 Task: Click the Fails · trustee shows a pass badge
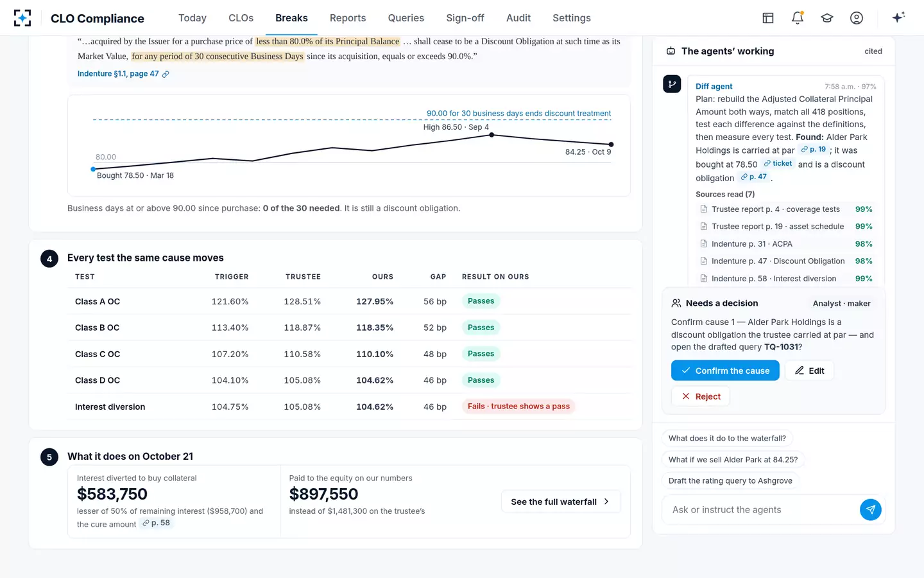518,407
